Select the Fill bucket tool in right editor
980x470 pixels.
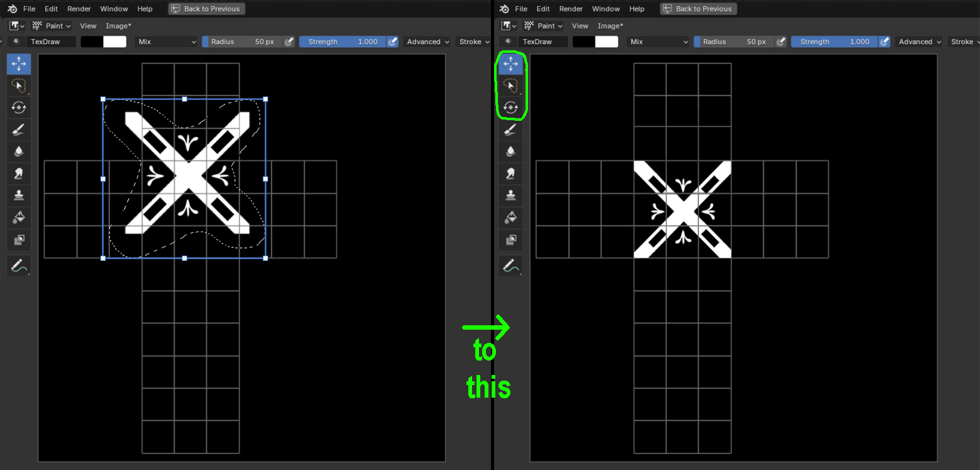[510, 218]
